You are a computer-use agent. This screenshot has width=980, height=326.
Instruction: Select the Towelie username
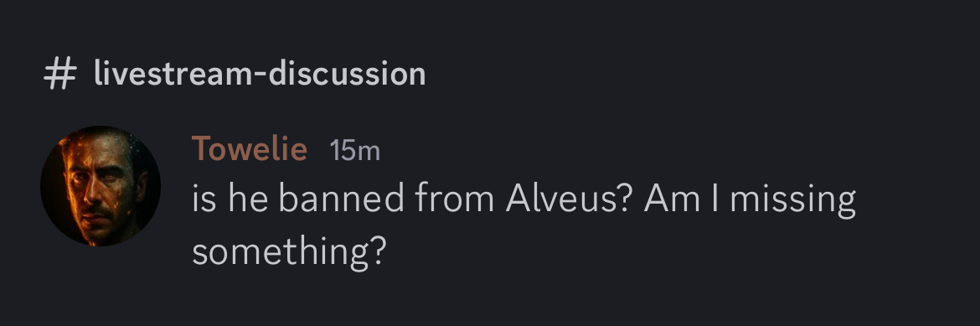click(x=250, y=149)
